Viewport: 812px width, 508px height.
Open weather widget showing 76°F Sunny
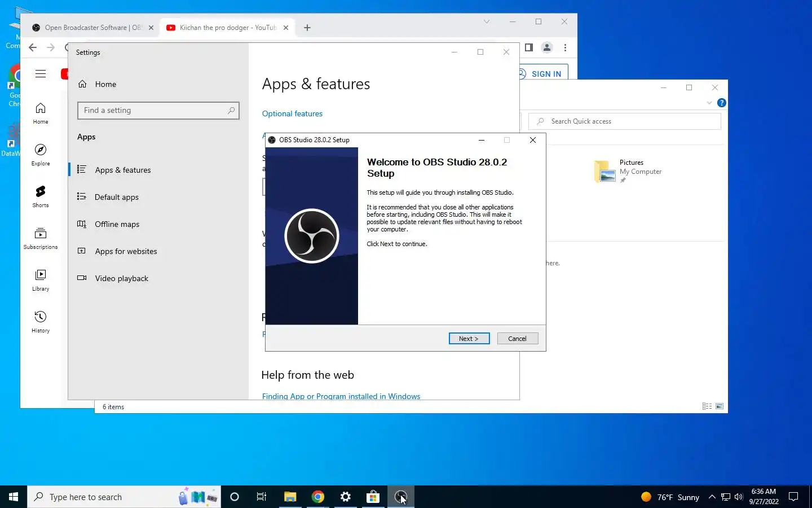coord(670,497)
